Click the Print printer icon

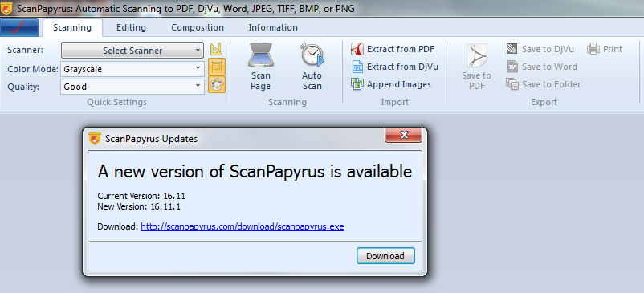[593, 49]
